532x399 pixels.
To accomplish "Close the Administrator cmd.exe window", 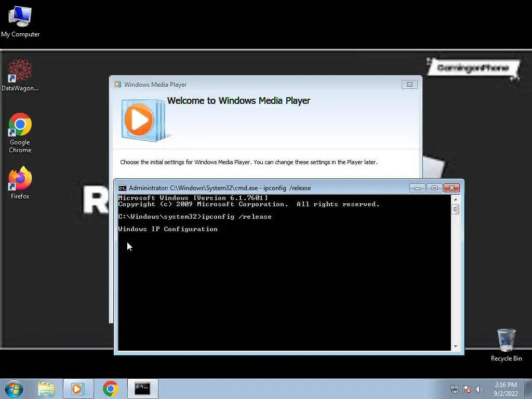I will pyautogui.click(x=451, y=188).
